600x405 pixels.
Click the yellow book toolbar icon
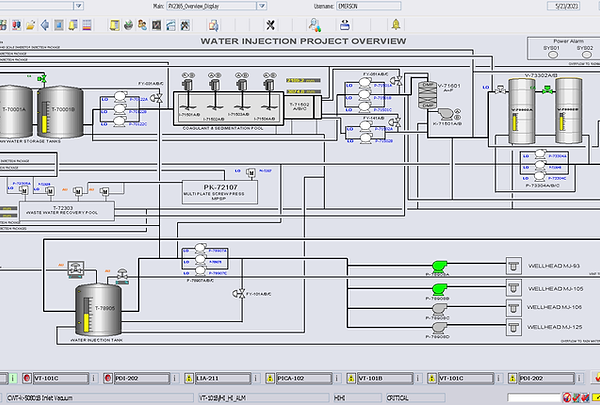click(114, 25)
